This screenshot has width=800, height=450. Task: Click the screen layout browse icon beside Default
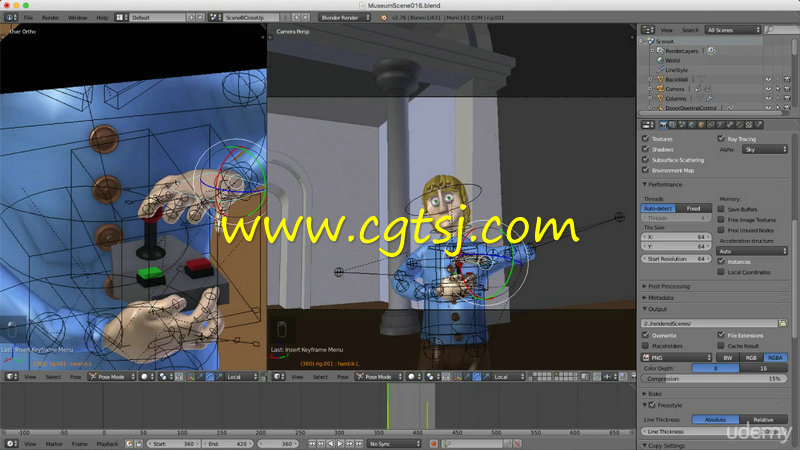120,17
